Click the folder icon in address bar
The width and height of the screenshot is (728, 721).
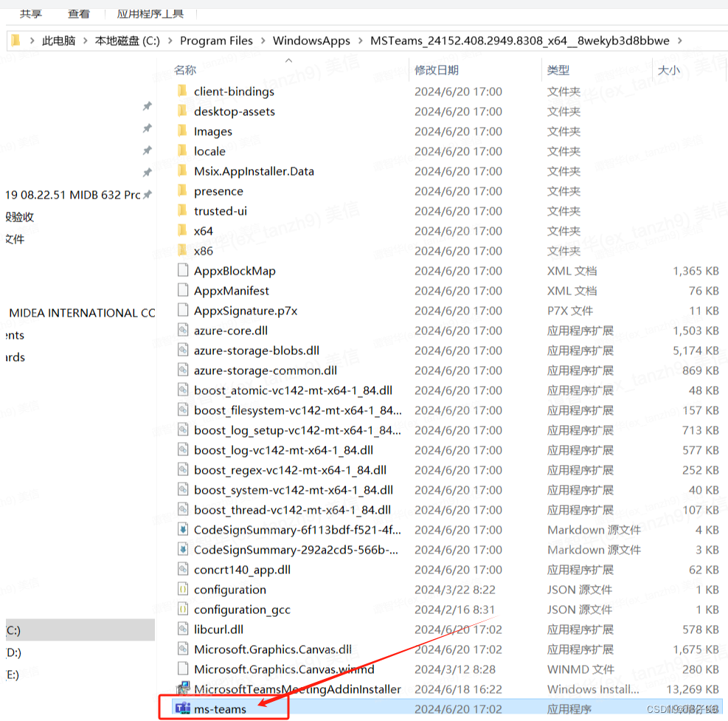[15, 41]
